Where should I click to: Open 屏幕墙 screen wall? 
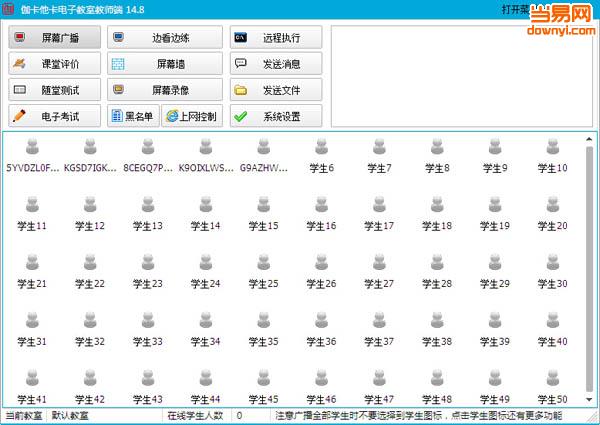tap(165, 64)
